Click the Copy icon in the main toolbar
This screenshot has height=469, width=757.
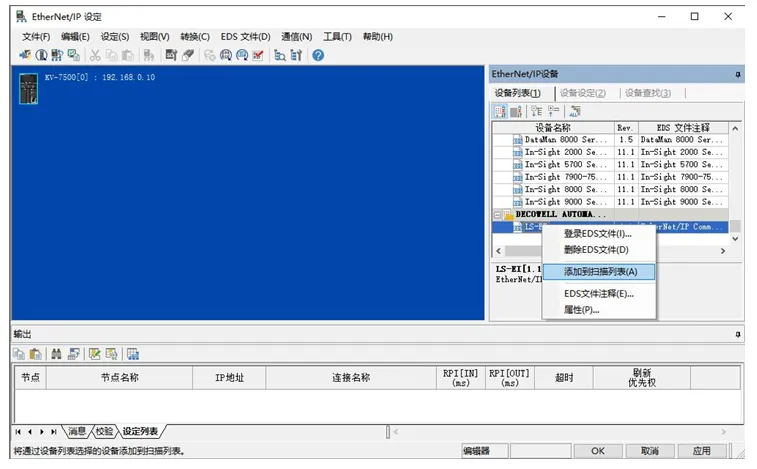tap(112, 56)
